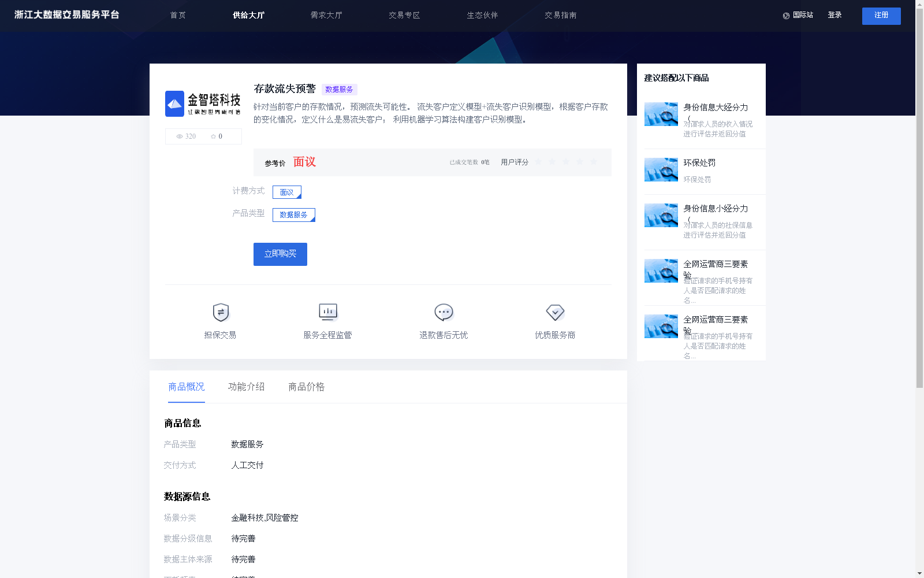Click the eye view-count icon
This screenshot has width=924, height=578.
tap(180, 136)
